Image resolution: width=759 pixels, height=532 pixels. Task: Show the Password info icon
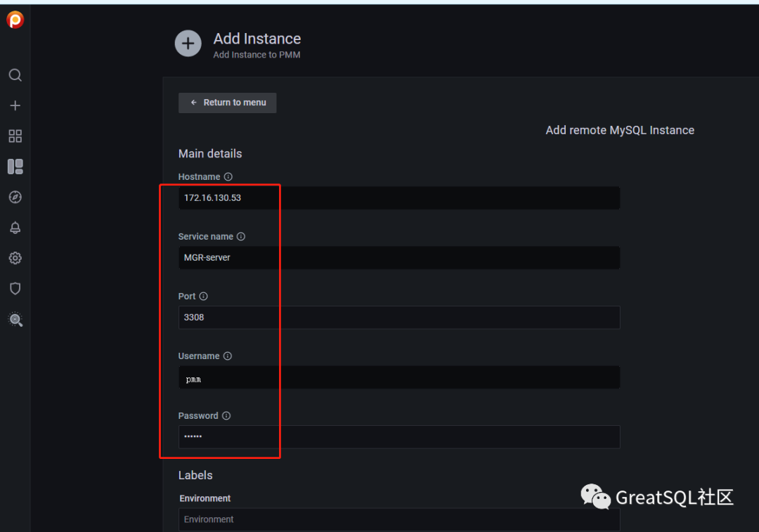[x=226, y=416]
